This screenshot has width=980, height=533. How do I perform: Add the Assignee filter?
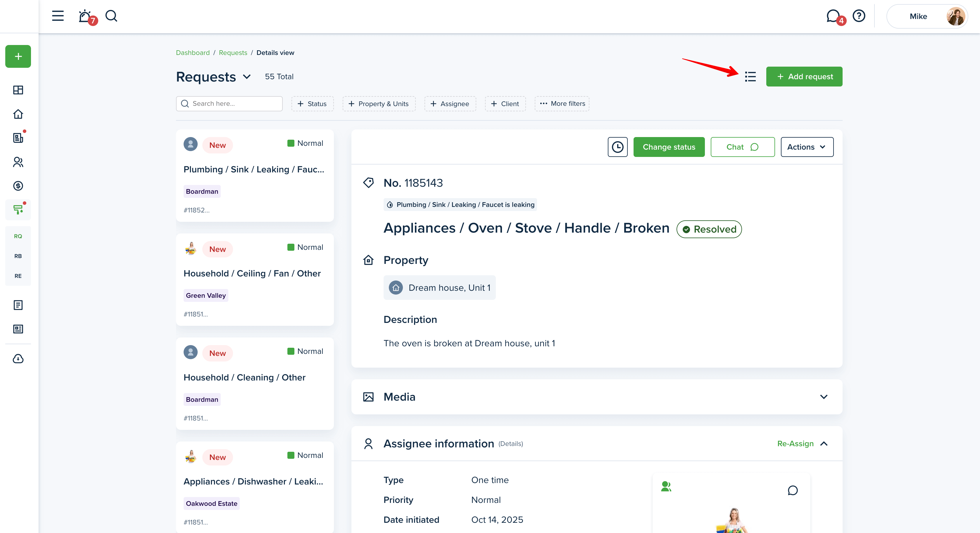pyautogui.click(x=450, y=104)
